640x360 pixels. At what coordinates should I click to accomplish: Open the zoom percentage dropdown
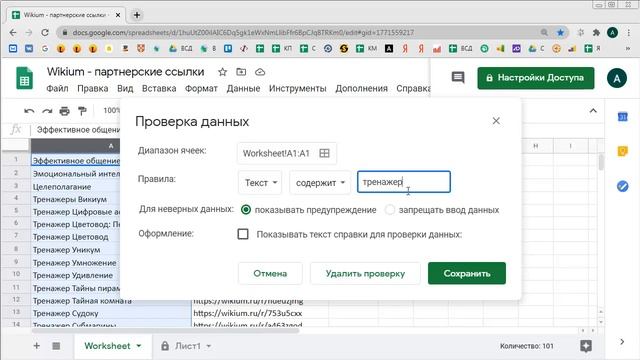tap(111, 111)
